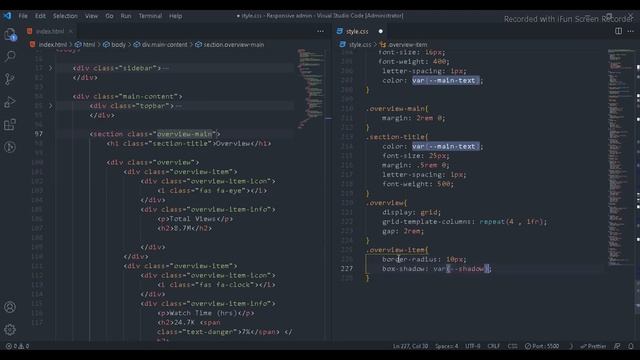Open the Live Share activity icon
This screenshot has height=360, width=640.
point(10,147)
